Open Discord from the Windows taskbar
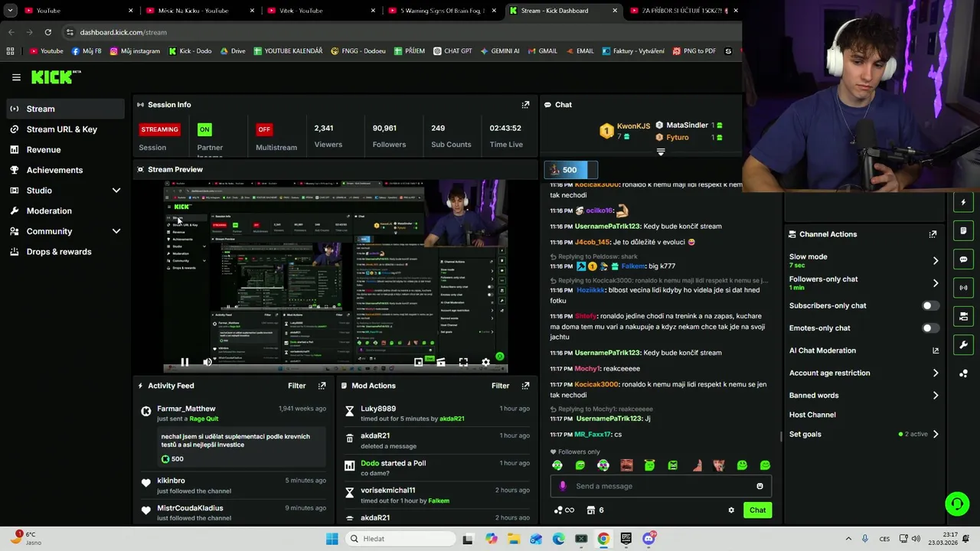980x551 pixels. [x=649, y=539]
